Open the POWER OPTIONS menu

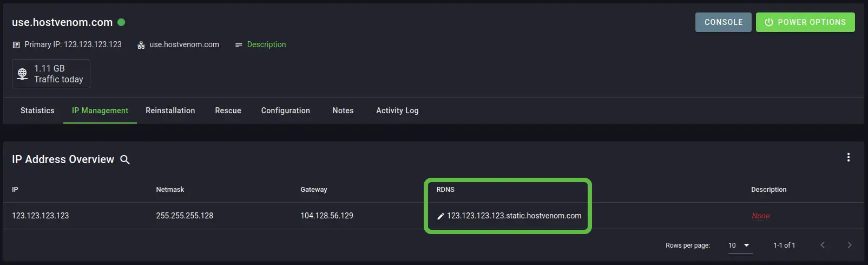pos(805,22)
